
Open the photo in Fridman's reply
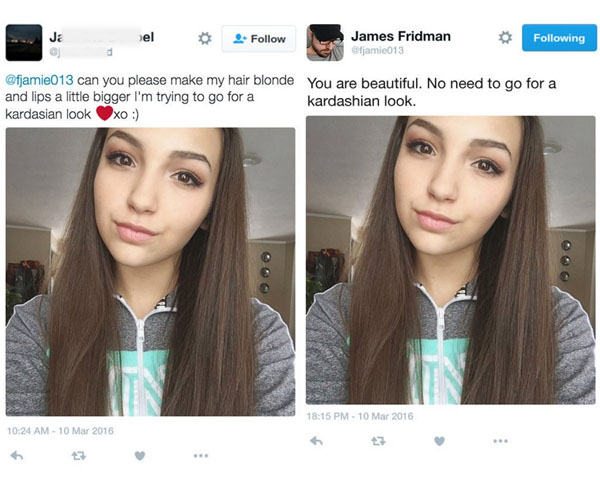(x=451, y=260)
